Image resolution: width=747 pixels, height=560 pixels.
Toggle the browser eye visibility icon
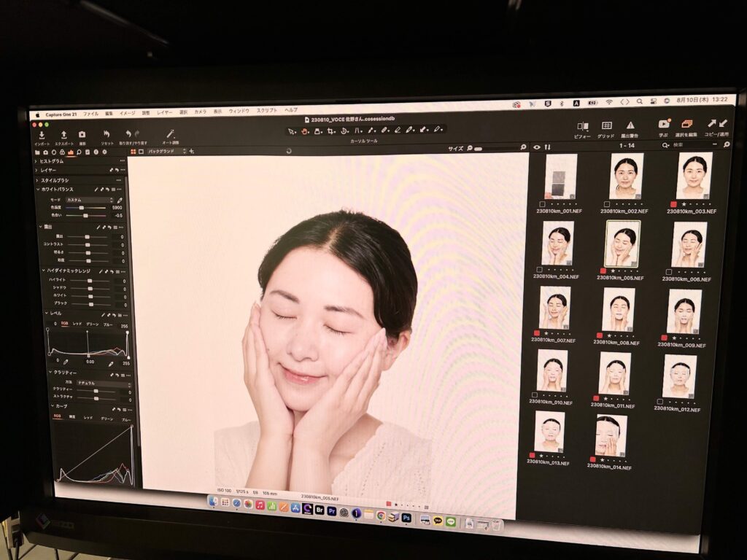537,147
